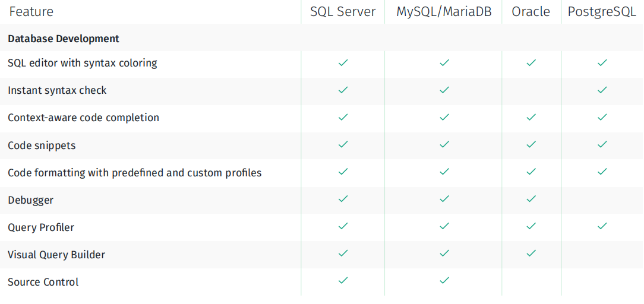
Task: Click the Database Development section heading
Action: pos(64,39)
